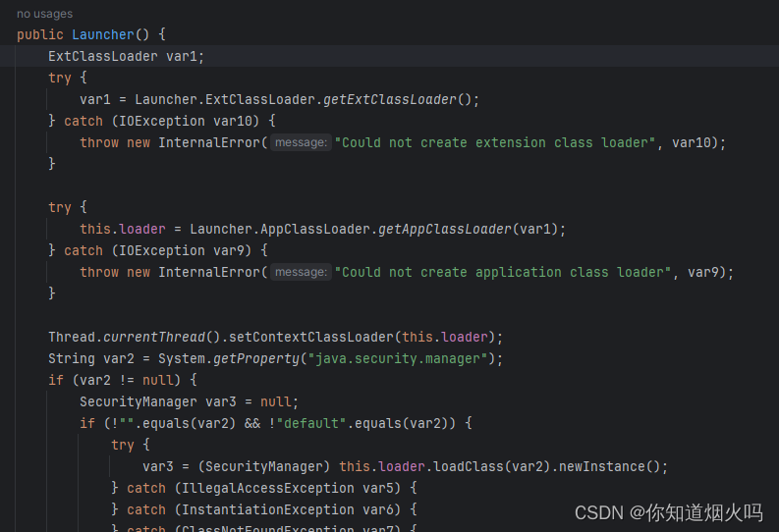This screenshot has height=532, width=779.
Task: Click string "Could not create application class loader"
Action: tap(503, 273)
